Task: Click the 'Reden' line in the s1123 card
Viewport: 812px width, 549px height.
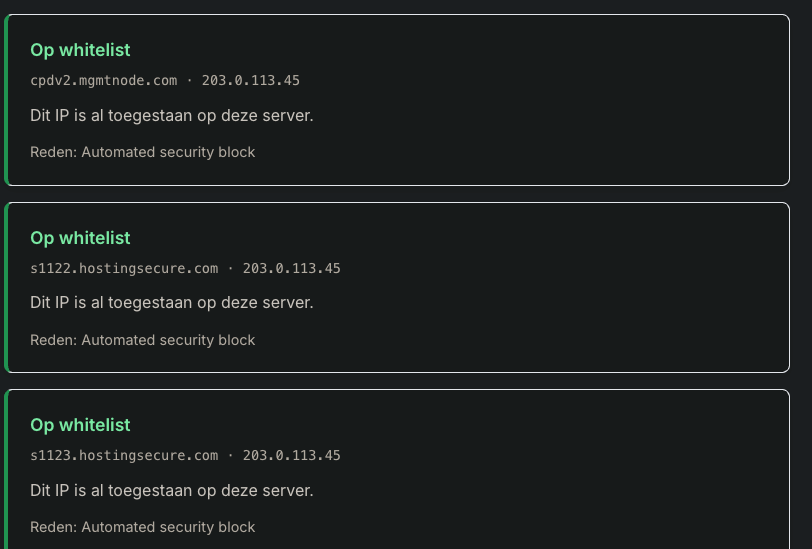Action: [142, 527]
